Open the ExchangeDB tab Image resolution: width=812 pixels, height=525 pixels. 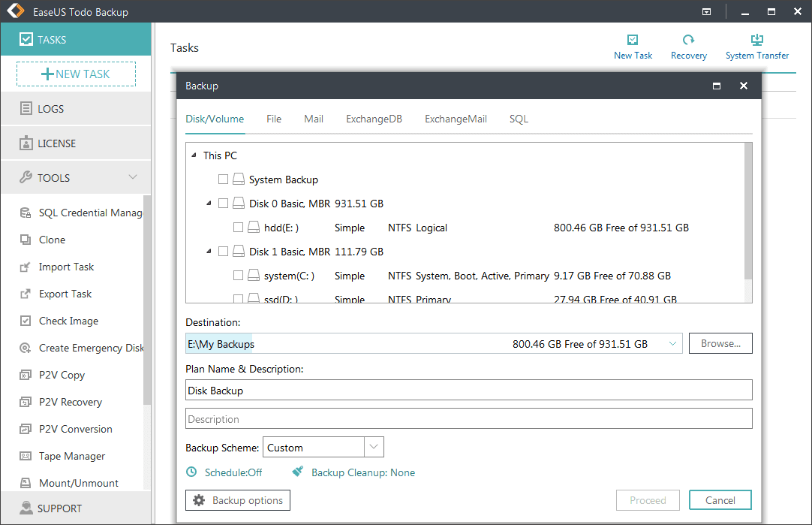coord(374,119)
